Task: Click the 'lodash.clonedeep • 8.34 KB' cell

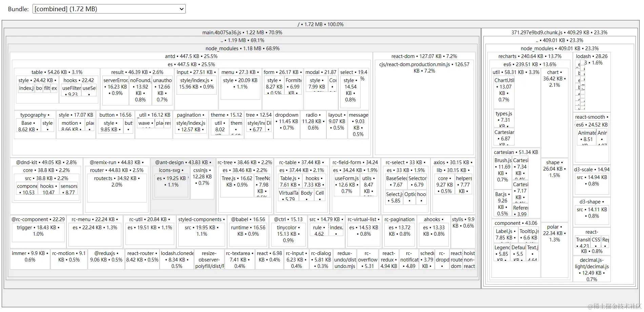Action: (177, 260)
